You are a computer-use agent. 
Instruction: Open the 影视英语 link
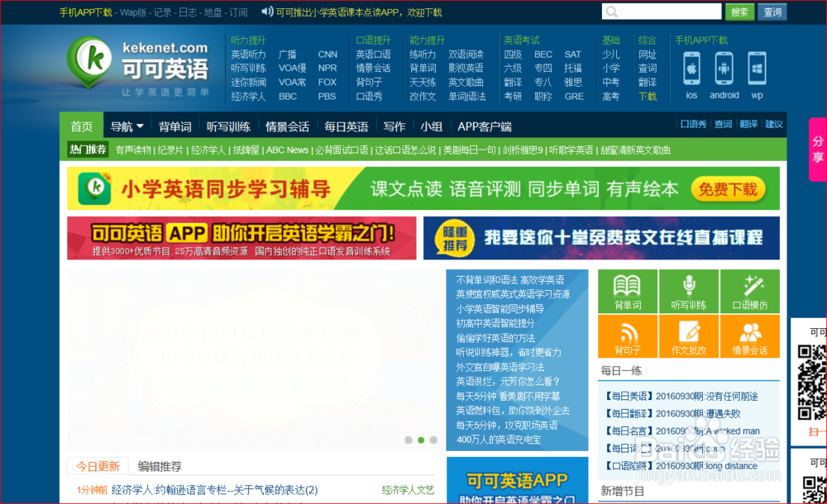point(466,68)
